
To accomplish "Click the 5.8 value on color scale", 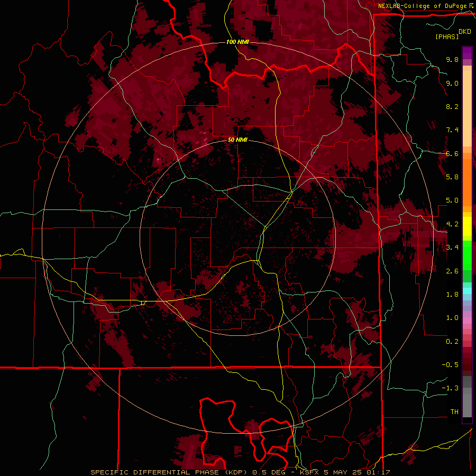I will coord(452,177).
